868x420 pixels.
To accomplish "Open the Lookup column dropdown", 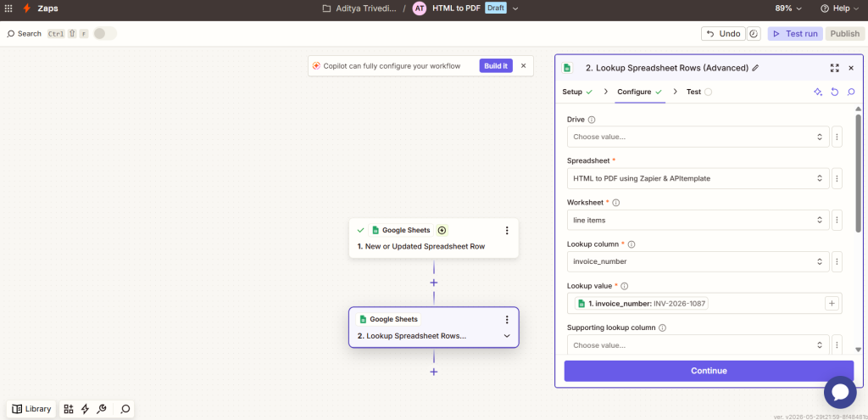I will pyautogui.click(x=698, y=261).
